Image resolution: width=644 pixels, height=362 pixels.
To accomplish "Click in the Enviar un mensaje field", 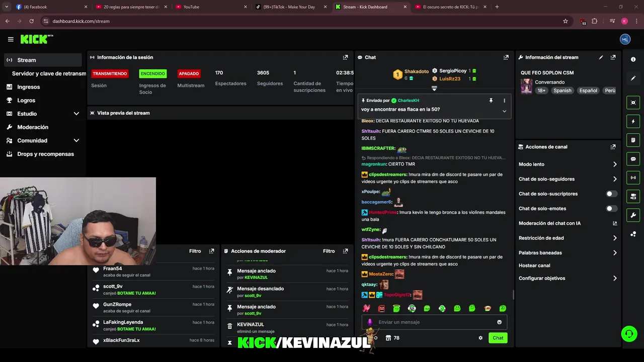I will [434, 322].
